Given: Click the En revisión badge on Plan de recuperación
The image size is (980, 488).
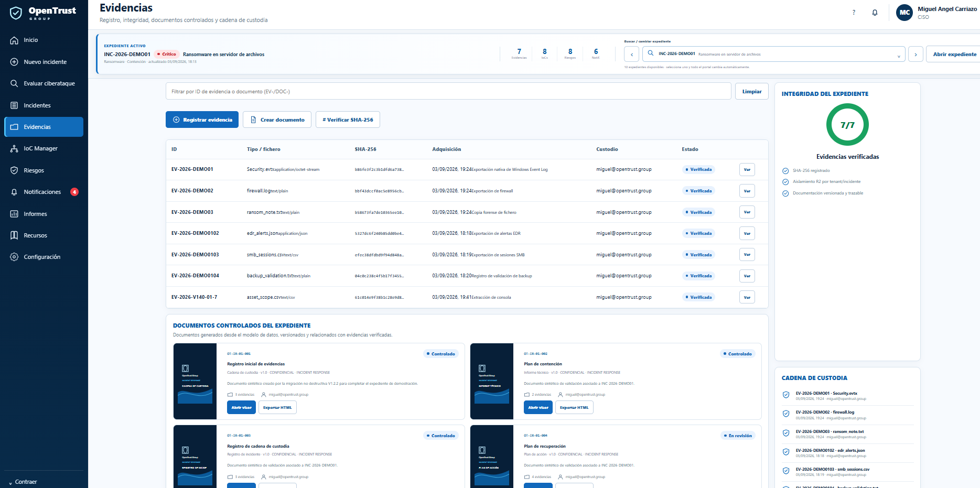Looking at the screenshot, I should coord(737,436).
